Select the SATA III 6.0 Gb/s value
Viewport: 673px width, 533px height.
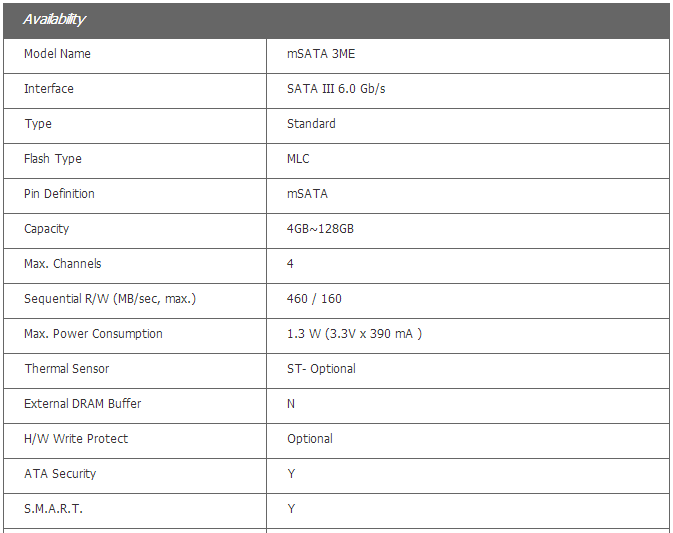(x=336, y=89)
